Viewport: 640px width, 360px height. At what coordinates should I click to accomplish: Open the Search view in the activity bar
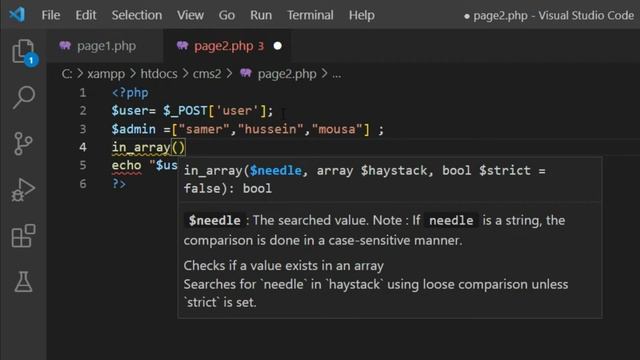[24, 98]
